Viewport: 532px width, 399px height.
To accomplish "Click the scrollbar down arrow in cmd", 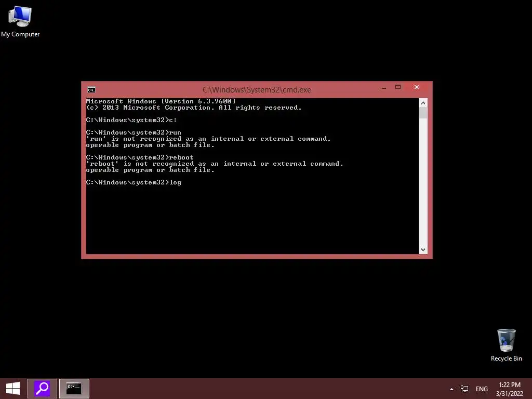I will (423, 250).
